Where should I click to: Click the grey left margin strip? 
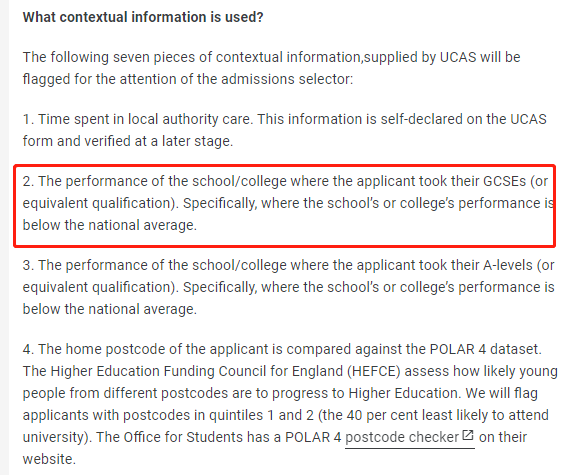pos(4,237)
